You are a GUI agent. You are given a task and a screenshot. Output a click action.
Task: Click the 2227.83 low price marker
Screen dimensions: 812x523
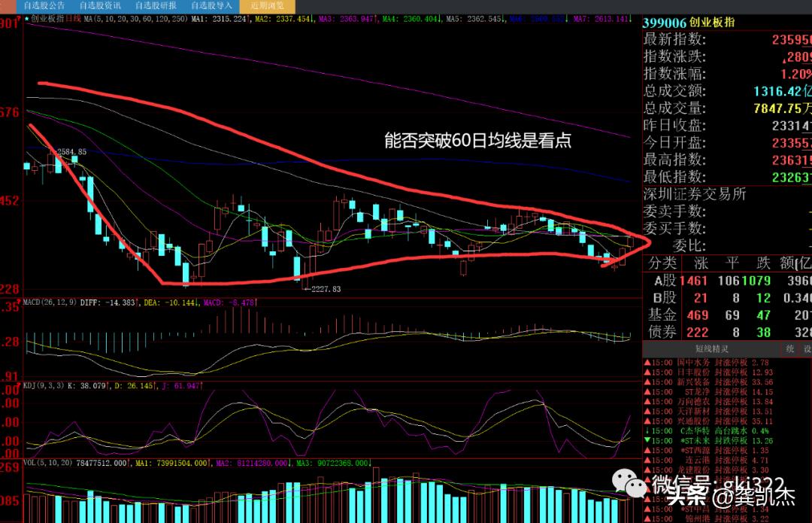click(x=326, y=289)
